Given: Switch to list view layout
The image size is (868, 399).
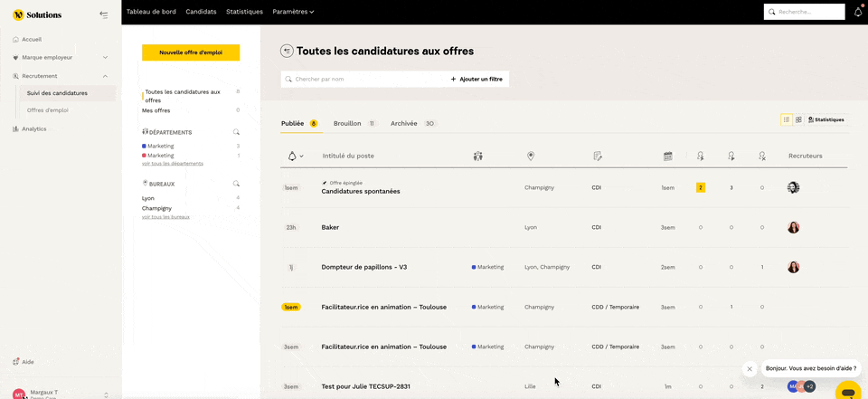Looking at the screenshot, I should point(787,119).
